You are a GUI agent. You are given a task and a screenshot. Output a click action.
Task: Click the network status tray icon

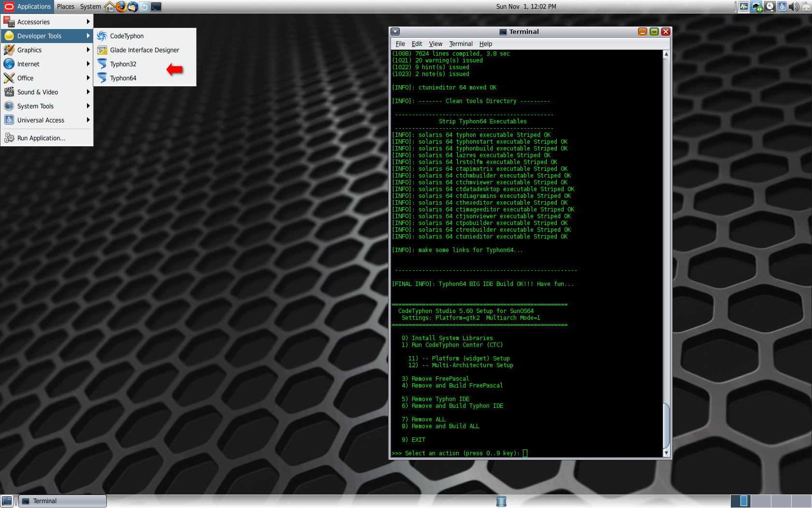click(756, 7)
